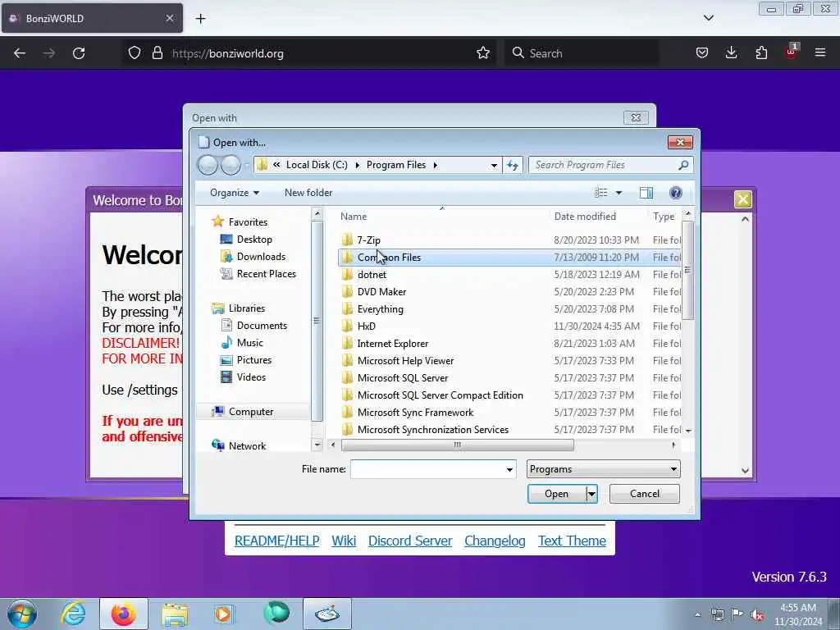The height and width of the screenshot is (630, 840).
Task: Click the dialog Back navigation button
Action: pos(208,165)
